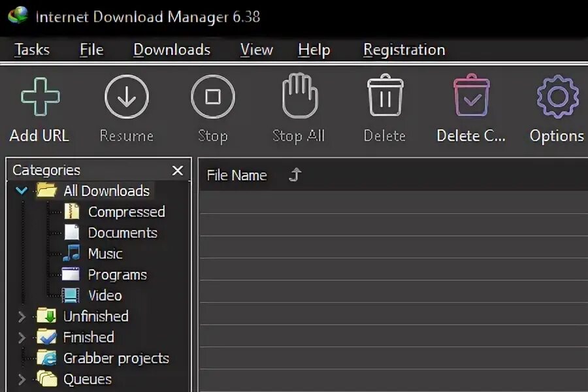Screen dimensions: 588x392
Task: Collapse the All Downloads tree node
Action: click(22, 191)
